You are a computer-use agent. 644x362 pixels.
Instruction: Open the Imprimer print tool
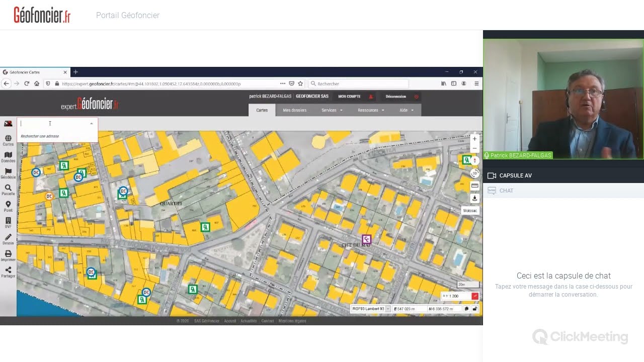(x=8, y=256)
